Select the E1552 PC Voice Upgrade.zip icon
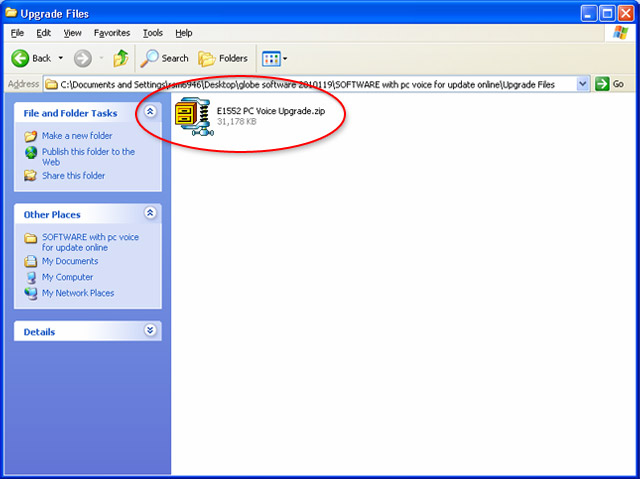This screenshot has width=640, height=479. 194,117
